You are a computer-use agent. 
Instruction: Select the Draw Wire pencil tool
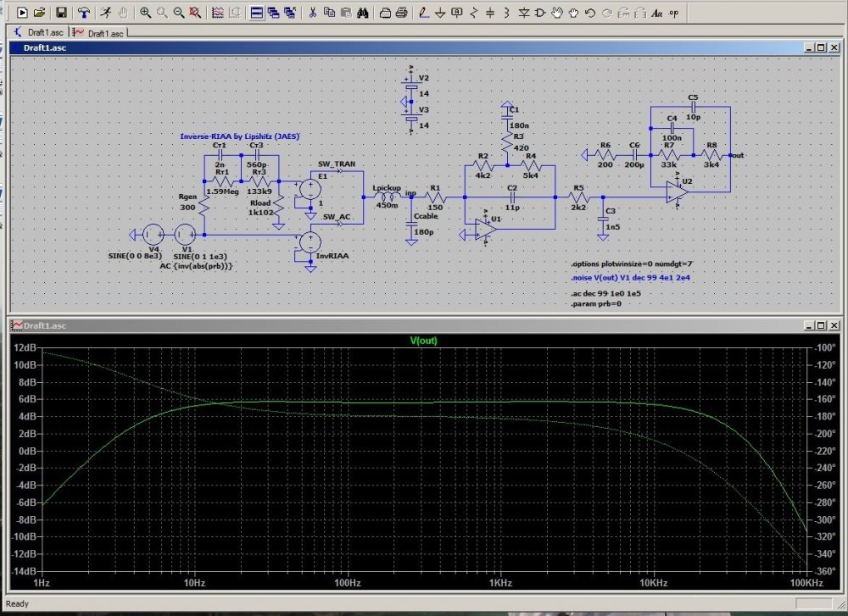(424, 13)
